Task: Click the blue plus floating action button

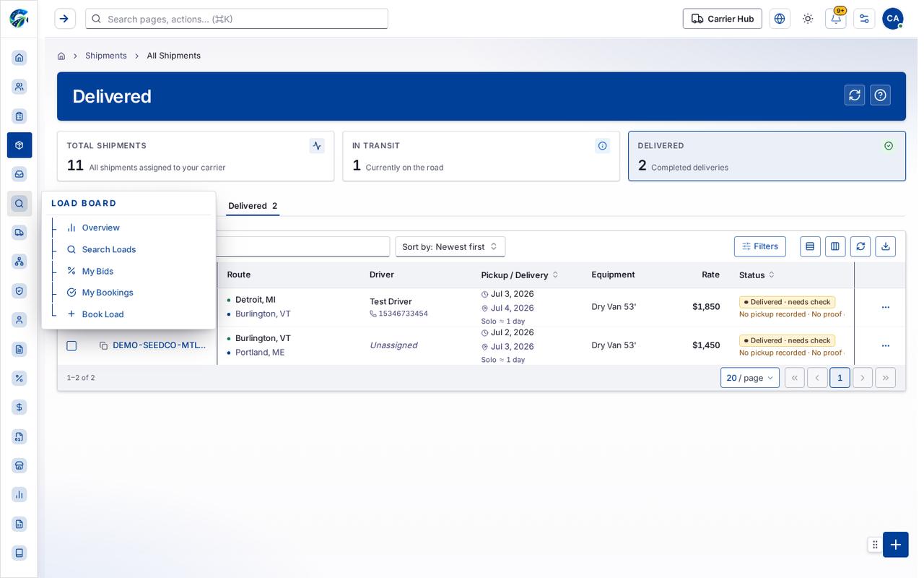Action: coord(896,545)
